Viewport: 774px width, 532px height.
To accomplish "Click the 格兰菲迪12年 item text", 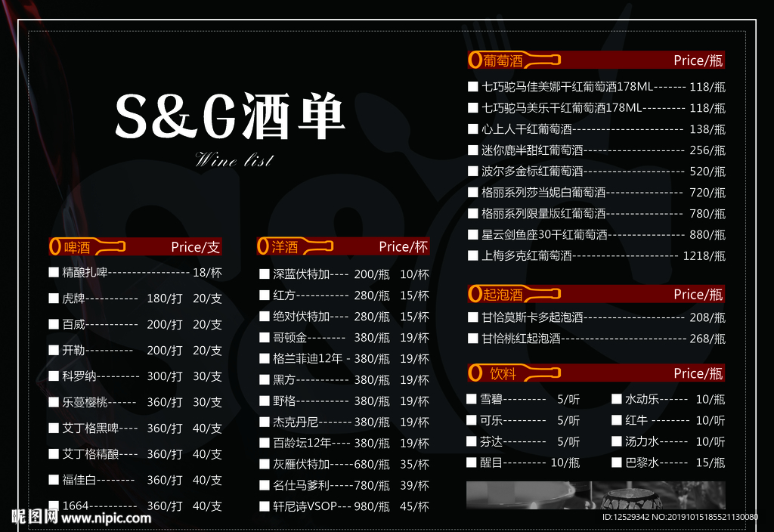I will click(x=308, y=358).
